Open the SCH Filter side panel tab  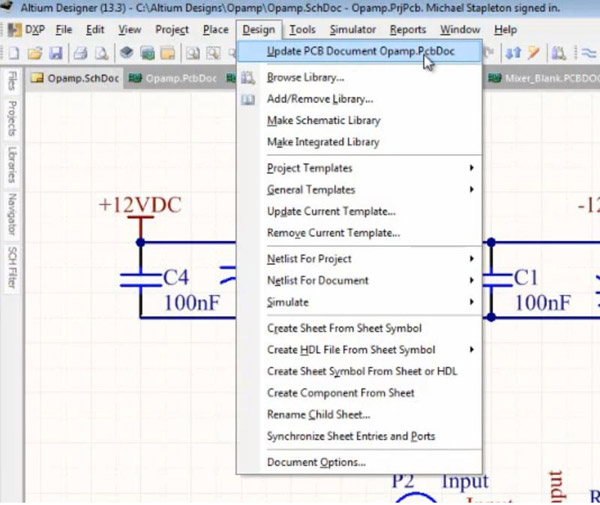12,267
